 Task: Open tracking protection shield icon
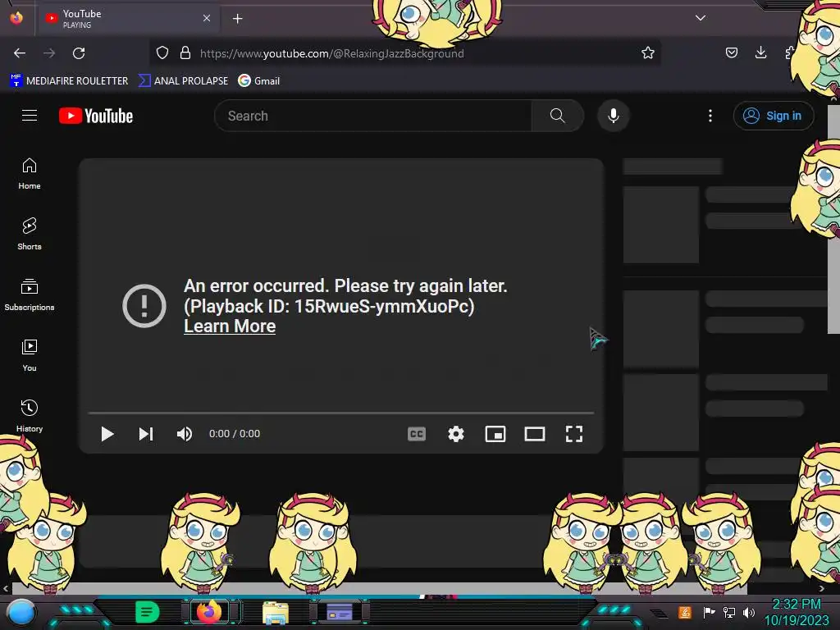tap(162, 52)
